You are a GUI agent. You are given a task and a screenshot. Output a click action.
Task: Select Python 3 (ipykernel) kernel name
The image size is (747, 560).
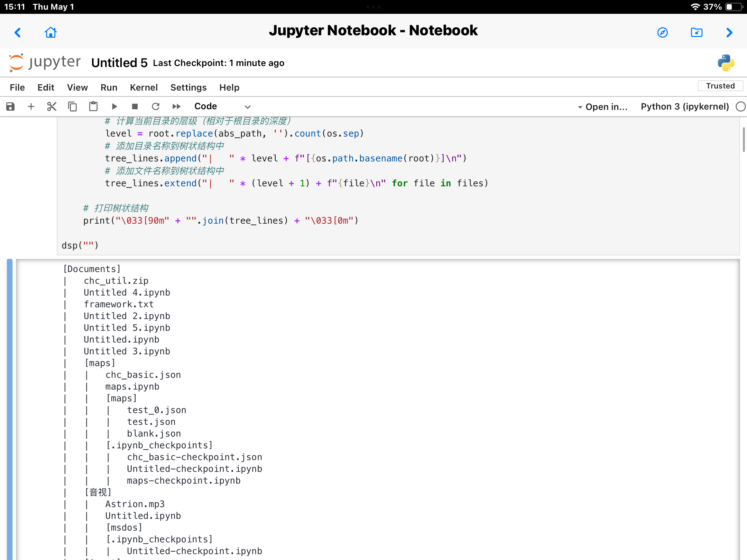(x=685, y=106)
